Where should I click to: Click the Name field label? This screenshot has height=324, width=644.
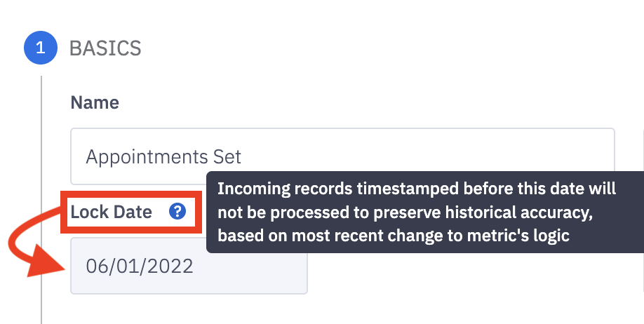(95, 103)
